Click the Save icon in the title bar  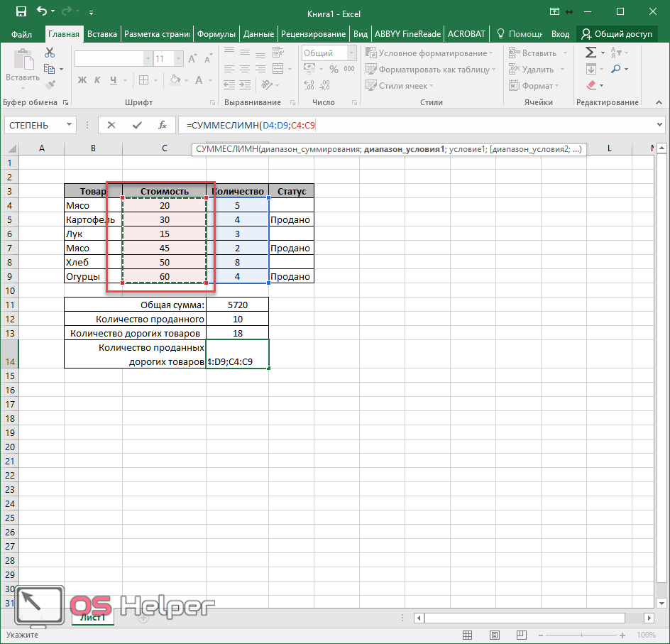click(x=21, y=12)
